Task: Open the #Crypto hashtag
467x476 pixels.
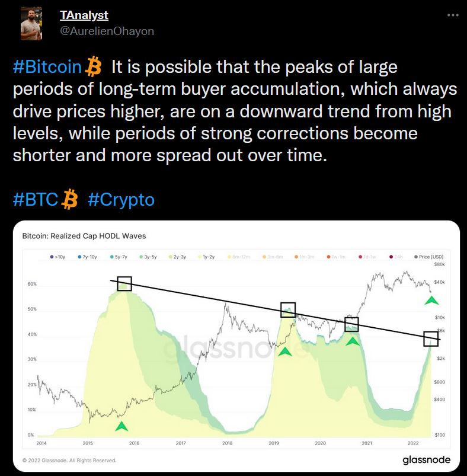Action: point(121,199)
